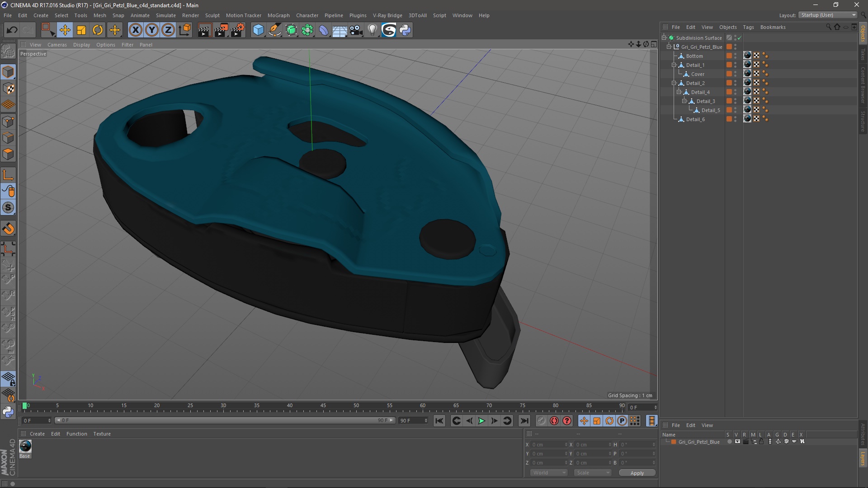Click the Gri_Gri_Petzl_Blue layer color swatch

(x=674, y=442)
